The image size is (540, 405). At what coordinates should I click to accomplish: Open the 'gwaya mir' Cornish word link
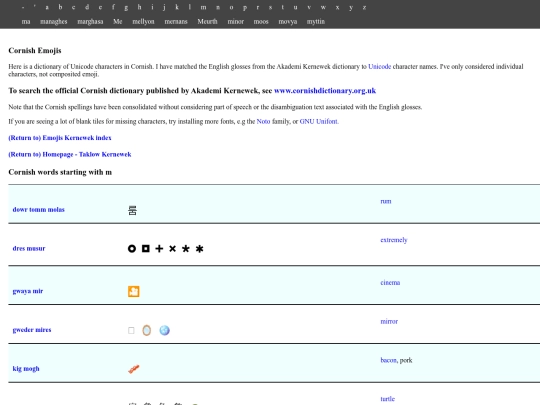[28, 291]
